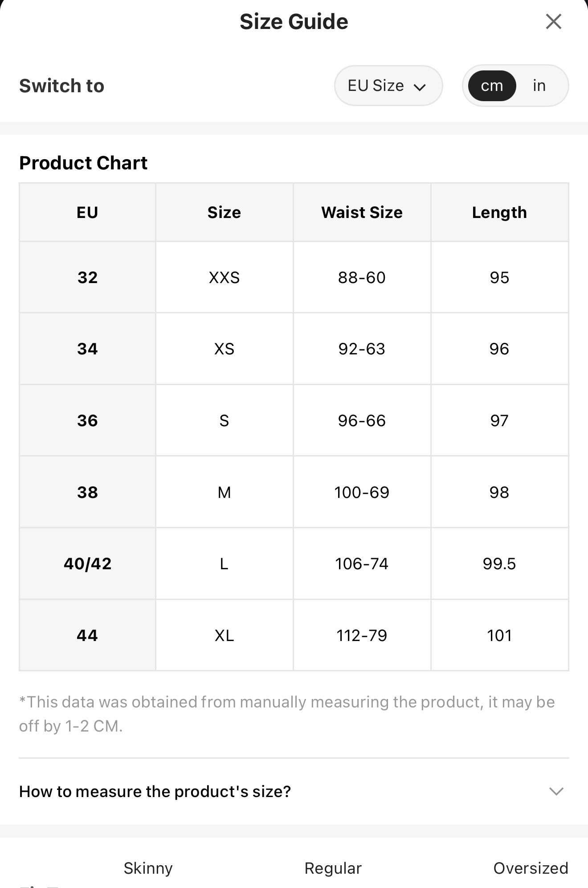Switch measurement units to inches

click(x=539, y=86)
